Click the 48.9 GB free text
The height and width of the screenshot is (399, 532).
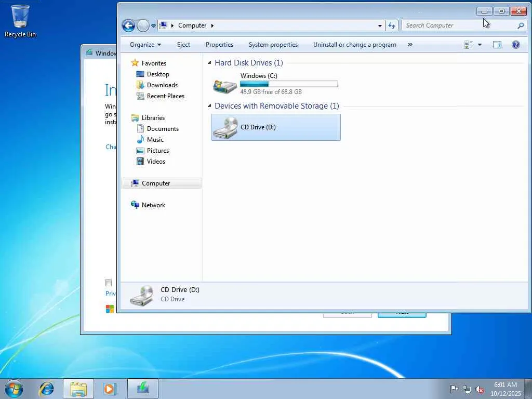click(x=271, y=91)
